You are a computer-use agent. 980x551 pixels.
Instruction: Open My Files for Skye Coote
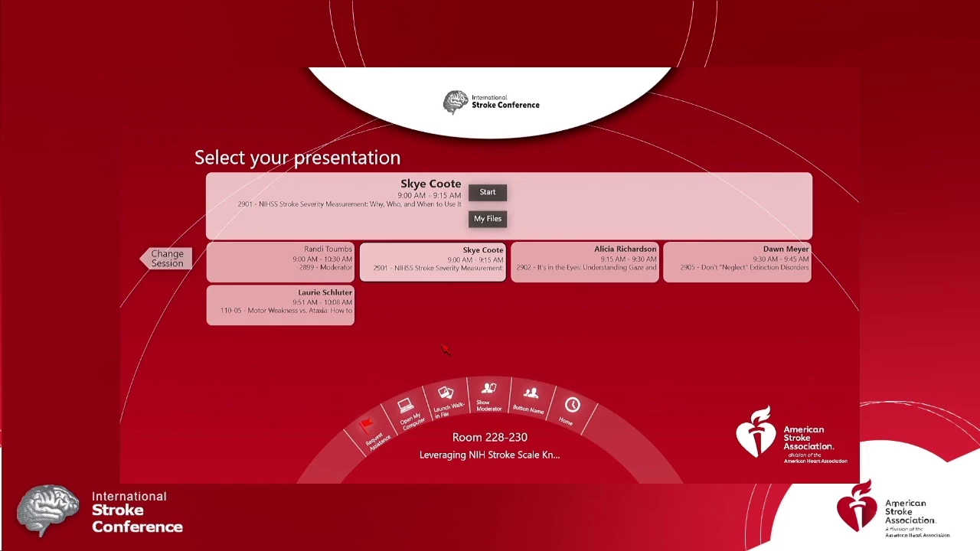click(x=488, y=219)
